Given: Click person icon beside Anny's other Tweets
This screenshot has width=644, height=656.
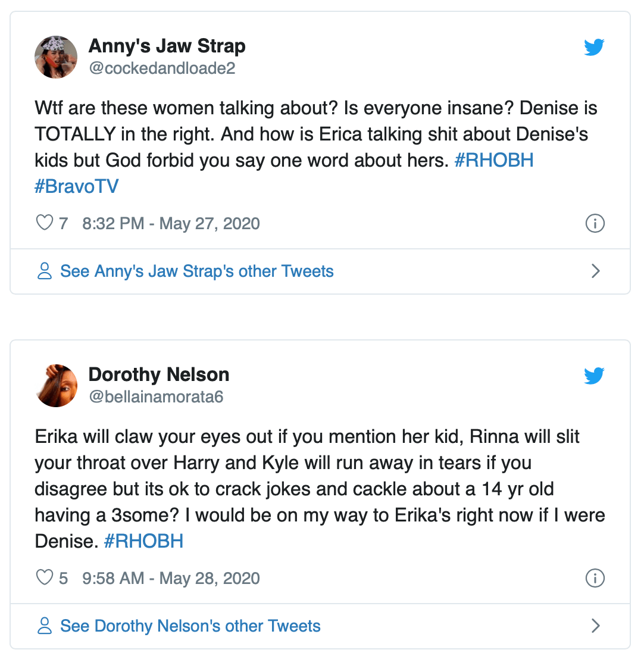Looking at the screenshot, I should click(45, 271).
